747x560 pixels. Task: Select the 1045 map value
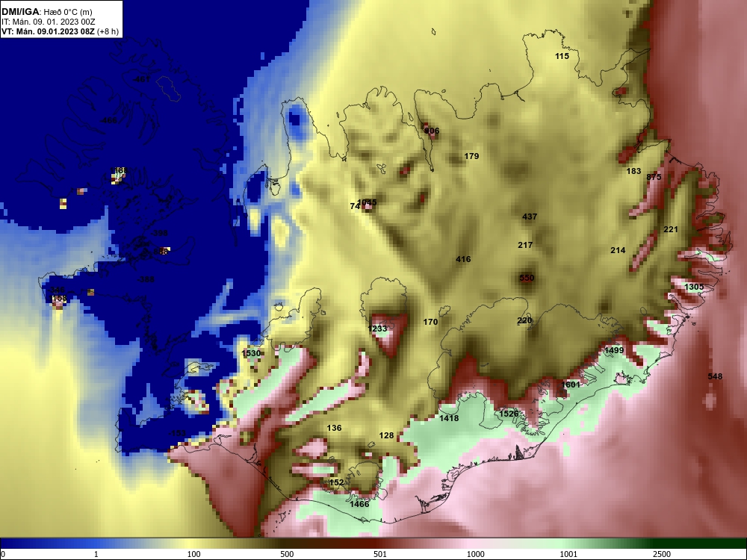coord(367,202)
